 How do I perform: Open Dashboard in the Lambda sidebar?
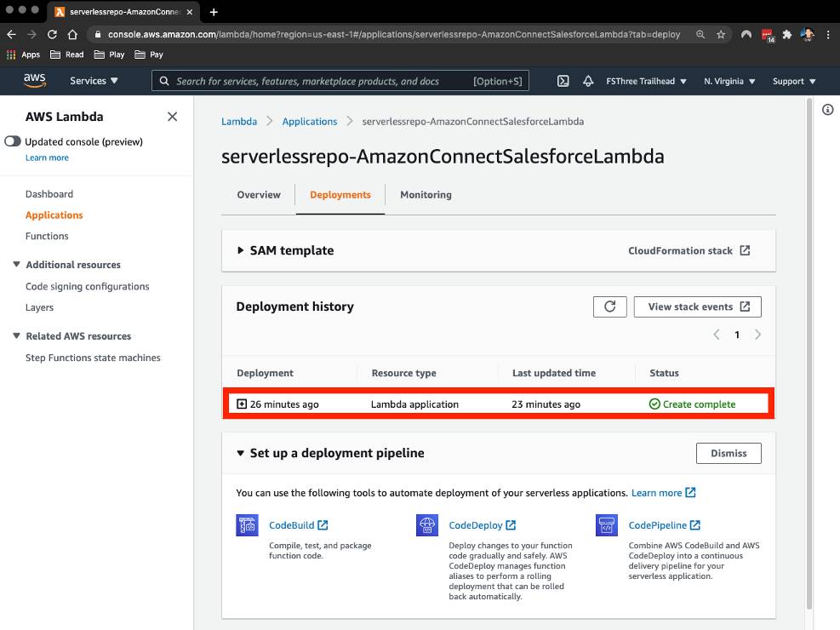[x=49, y=194]
